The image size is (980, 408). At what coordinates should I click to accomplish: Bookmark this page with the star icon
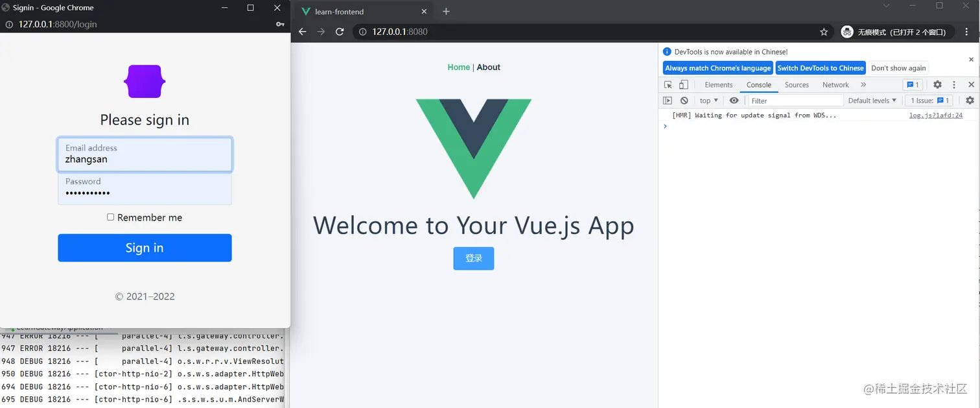click(x=824, y=32)
